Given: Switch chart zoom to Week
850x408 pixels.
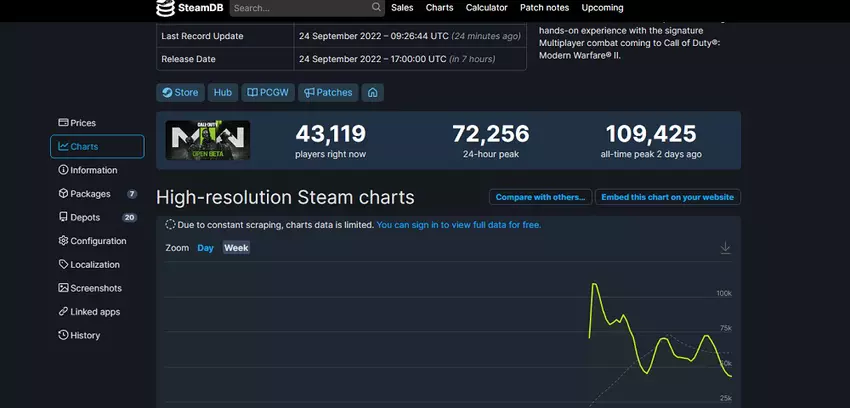Looking at the screenshot, I should coord(236,248).
